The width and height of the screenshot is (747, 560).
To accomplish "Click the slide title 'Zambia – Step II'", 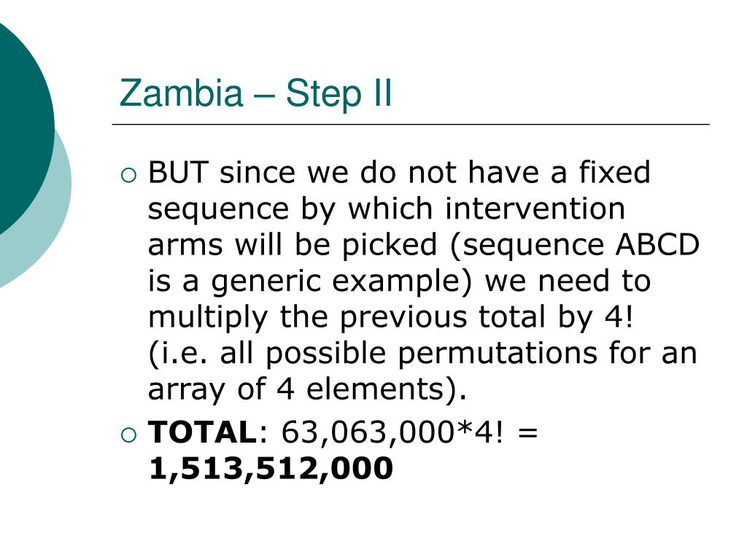I will point(256,93).
